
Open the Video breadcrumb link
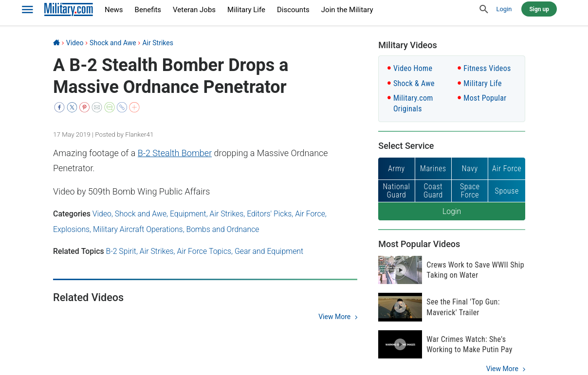pyautogui.click(x=75, y=43)
